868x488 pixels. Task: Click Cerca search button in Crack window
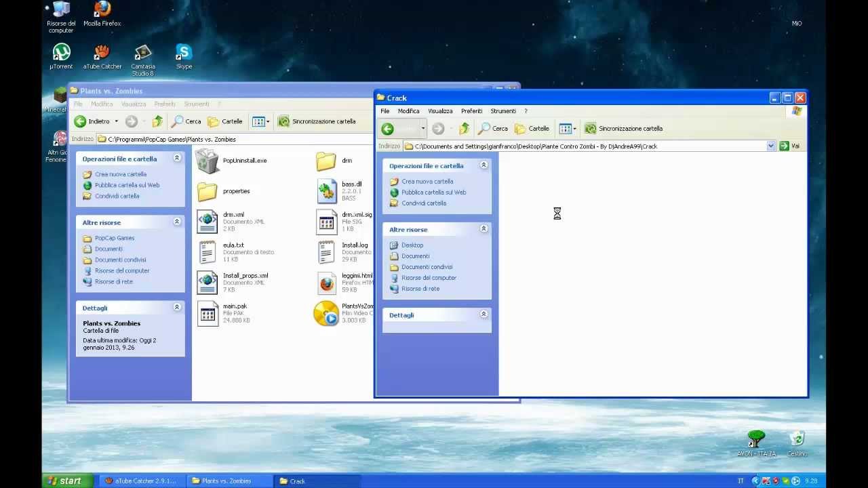click(x=493, y=128)
